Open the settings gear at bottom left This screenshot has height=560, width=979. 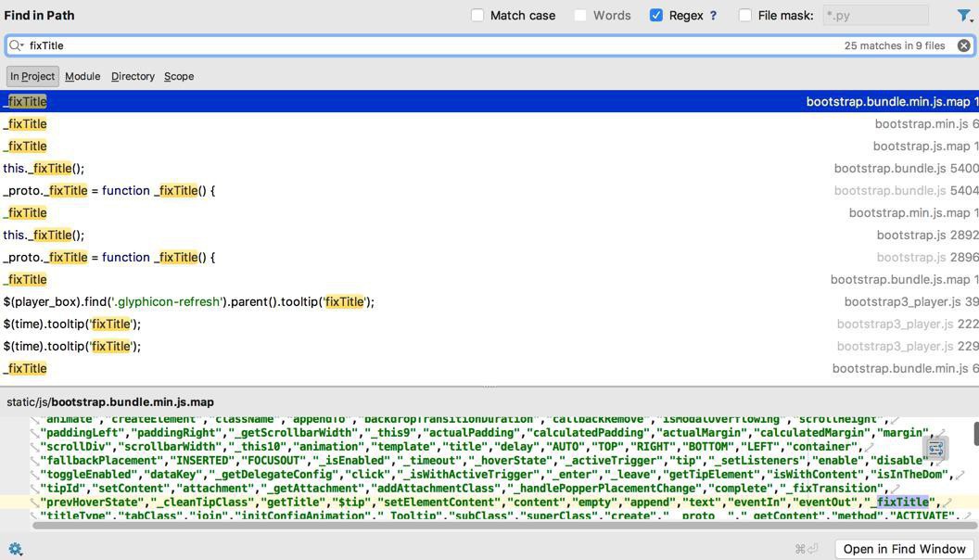pyautogui.click(x=15, y=549)
